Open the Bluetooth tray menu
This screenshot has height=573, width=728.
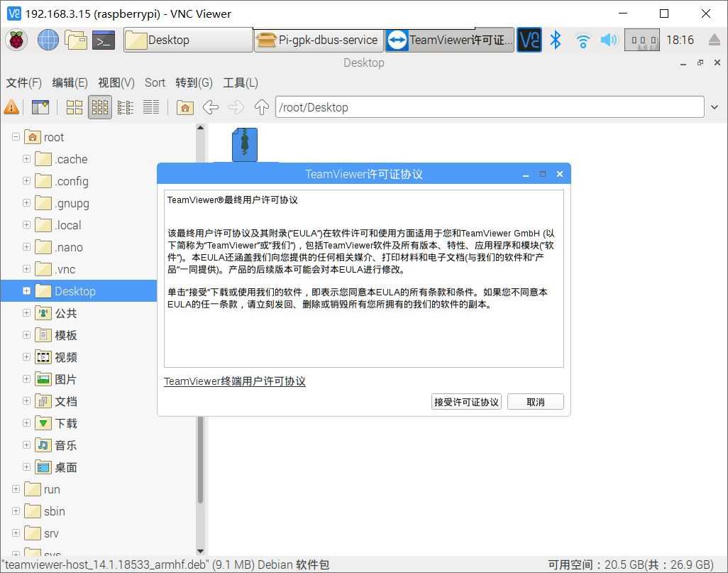[556, 40]
